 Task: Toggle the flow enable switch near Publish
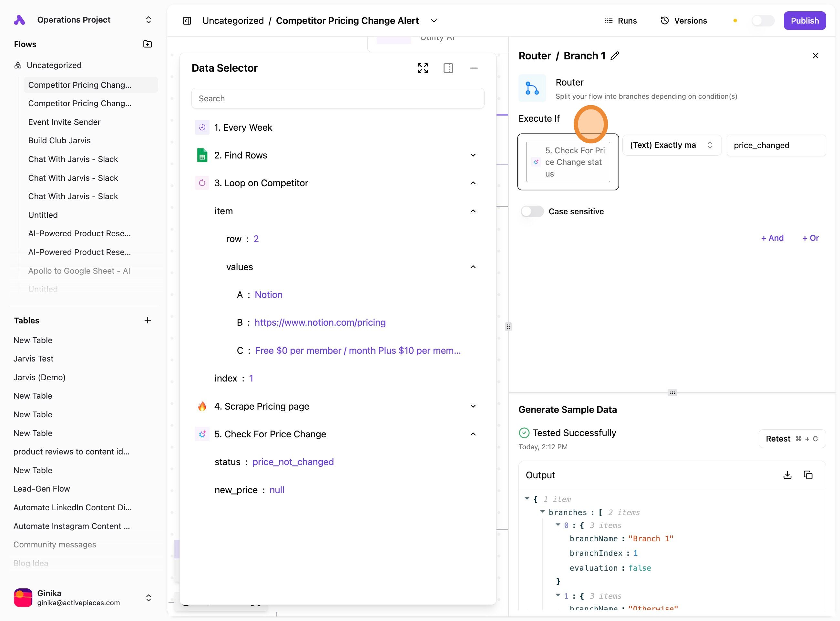coord(763,21)
